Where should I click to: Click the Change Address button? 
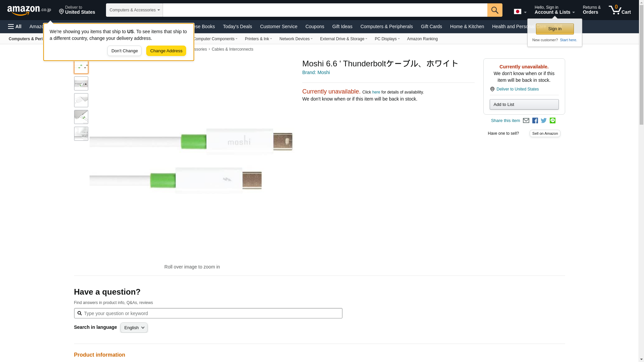click(x=166, y=51)
